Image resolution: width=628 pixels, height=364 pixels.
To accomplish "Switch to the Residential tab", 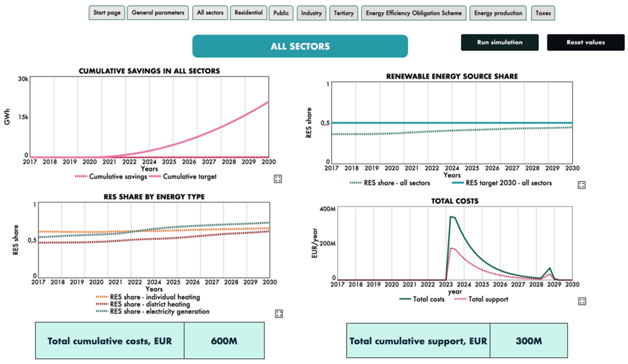I will [249, 13].
